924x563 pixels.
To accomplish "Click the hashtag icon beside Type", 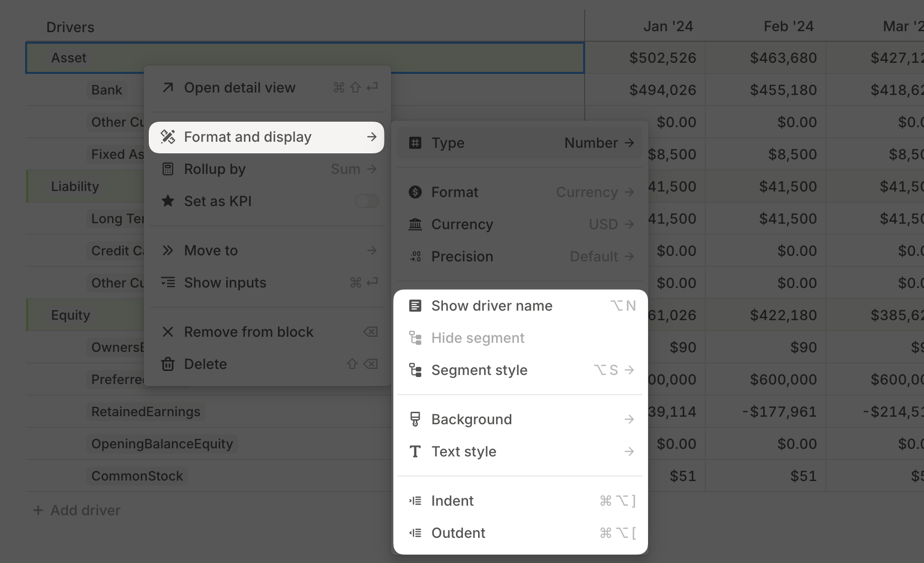I will [x=415, y=143].
